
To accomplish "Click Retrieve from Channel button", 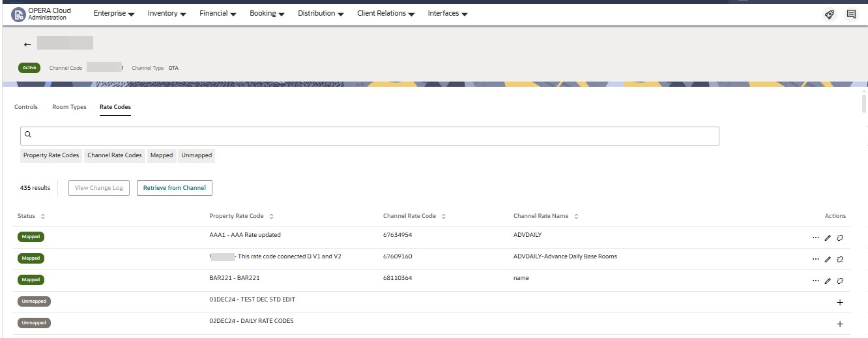I will coord(175,188).
